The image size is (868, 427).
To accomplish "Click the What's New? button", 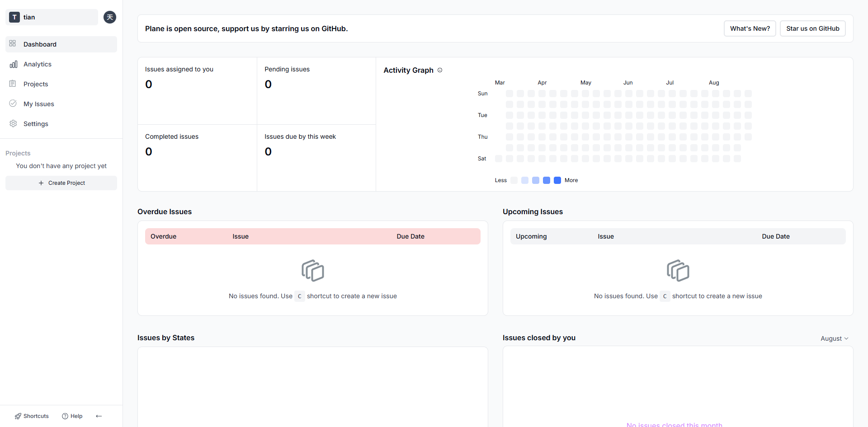I will click(x=750, y=28).
